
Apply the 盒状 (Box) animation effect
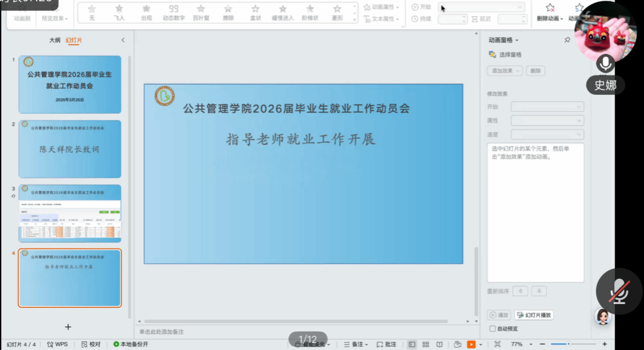[256, 11]
